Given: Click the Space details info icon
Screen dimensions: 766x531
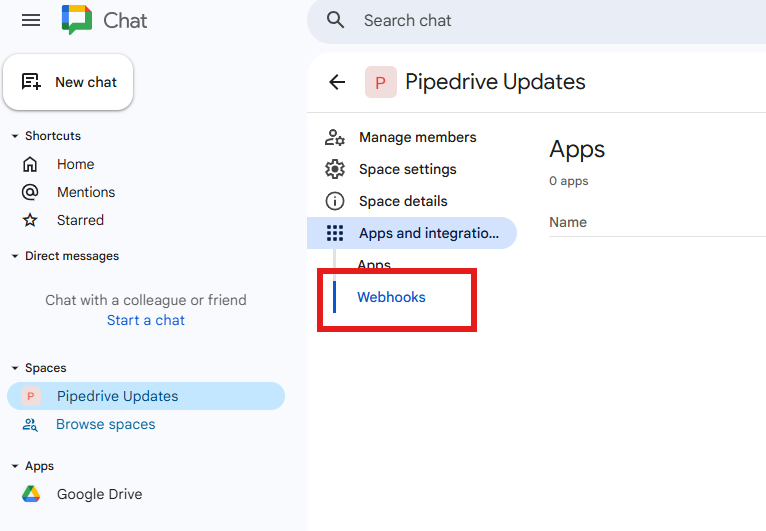Looking at the screenshot, I should (x=335, y=201).
